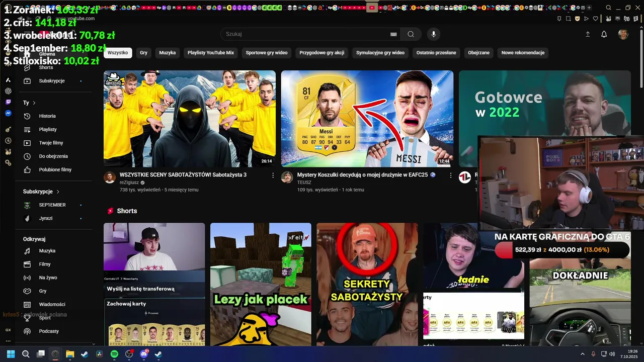
Task: Click the search magnifier button
Action: (411, 34)
